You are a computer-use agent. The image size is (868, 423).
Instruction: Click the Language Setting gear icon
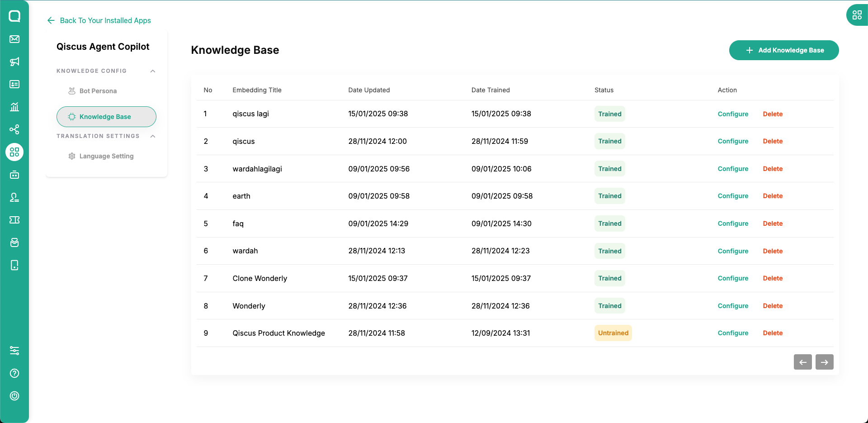pos(71,156)
